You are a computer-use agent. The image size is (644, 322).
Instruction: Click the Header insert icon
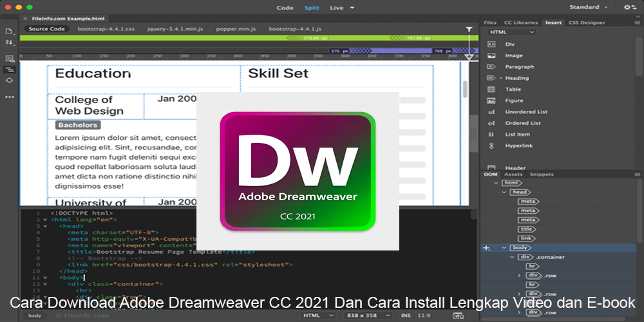tap(491, 167)
